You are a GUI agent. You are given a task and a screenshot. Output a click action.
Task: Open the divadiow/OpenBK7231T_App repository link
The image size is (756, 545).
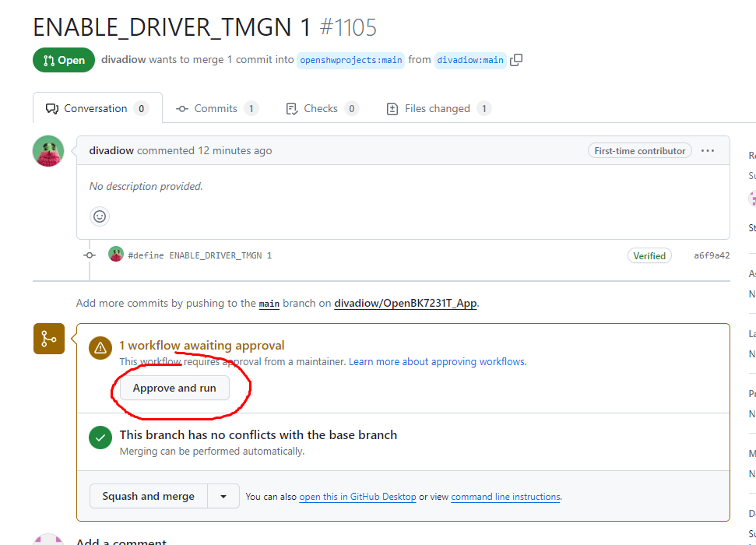406,304
